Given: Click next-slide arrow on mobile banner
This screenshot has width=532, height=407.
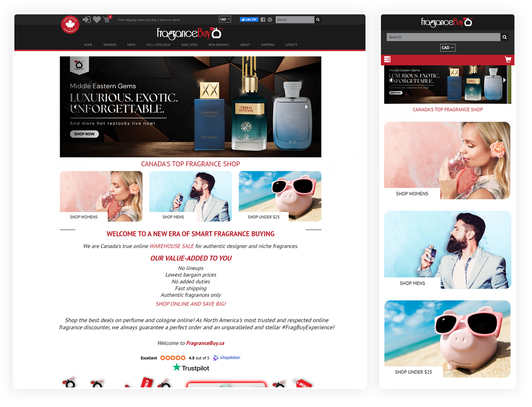Looking at the screenshot, I should click(504, 80).
